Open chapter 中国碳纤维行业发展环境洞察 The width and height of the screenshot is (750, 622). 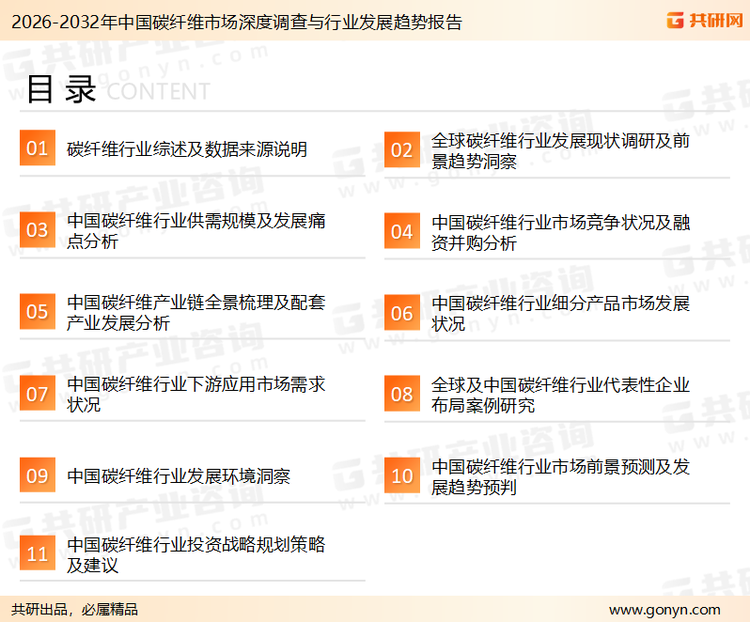tap(178, 476)
